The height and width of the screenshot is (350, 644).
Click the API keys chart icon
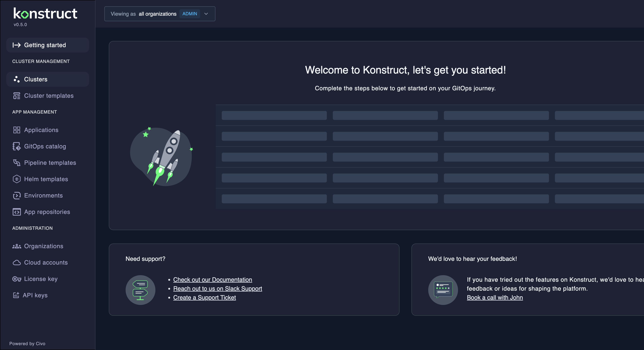coord(16,295)
